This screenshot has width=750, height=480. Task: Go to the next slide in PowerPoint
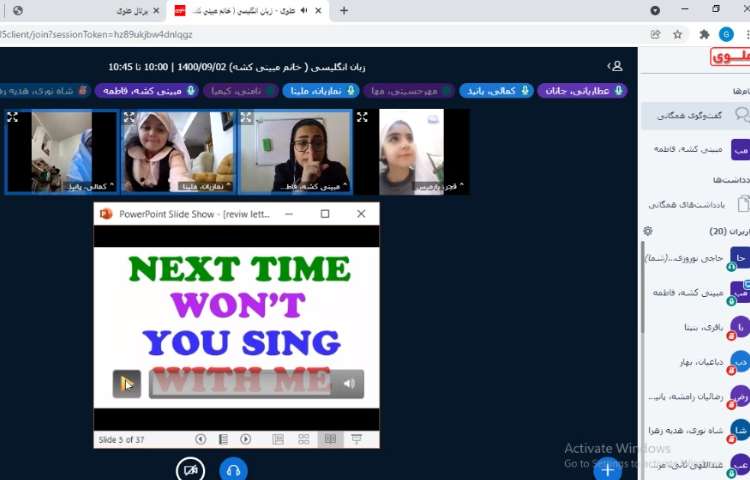(x=246, y=439)
